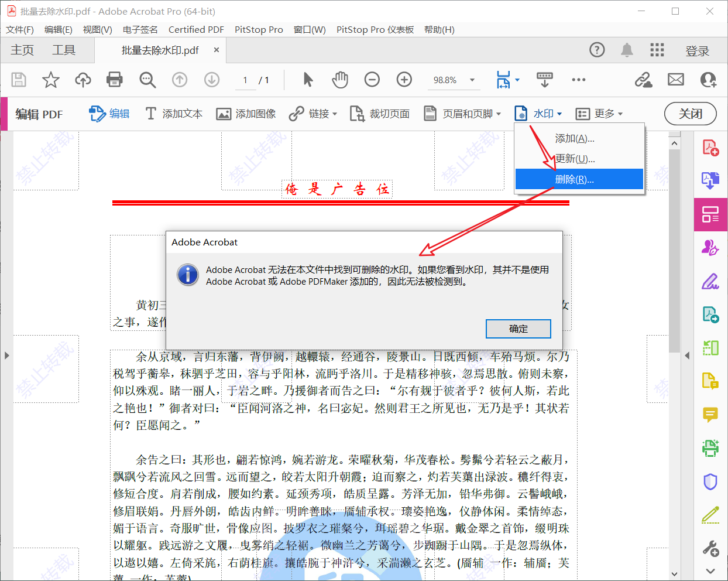This screenshot has height=581, width=728.
Task: Click the 添加文本 button
Action: (174, 114)
